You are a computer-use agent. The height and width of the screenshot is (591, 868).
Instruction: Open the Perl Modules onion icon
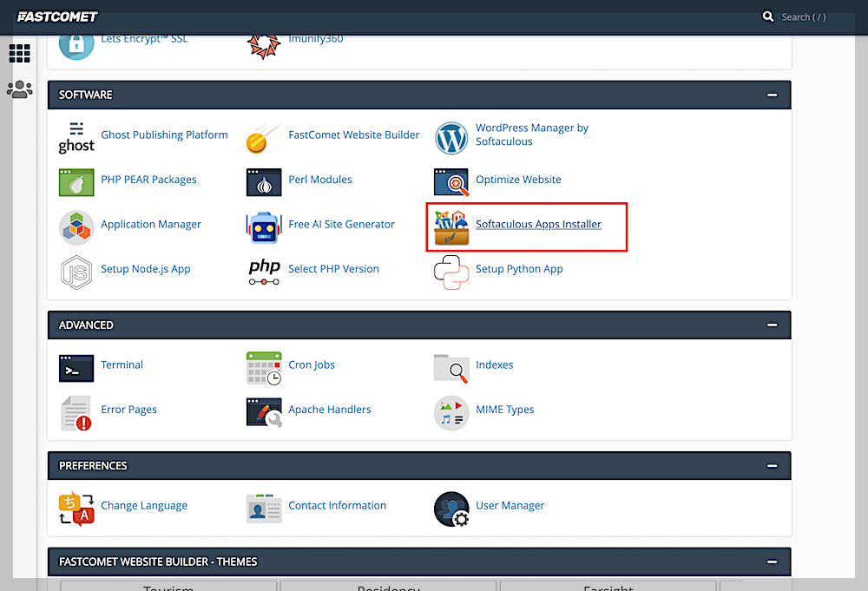click(x=264, y=182)
